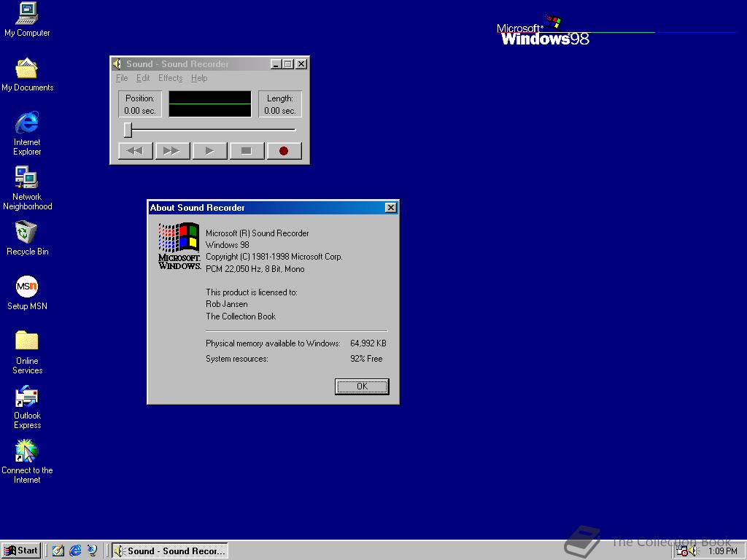Select the My Computer desktop icon

pos(27,20)
